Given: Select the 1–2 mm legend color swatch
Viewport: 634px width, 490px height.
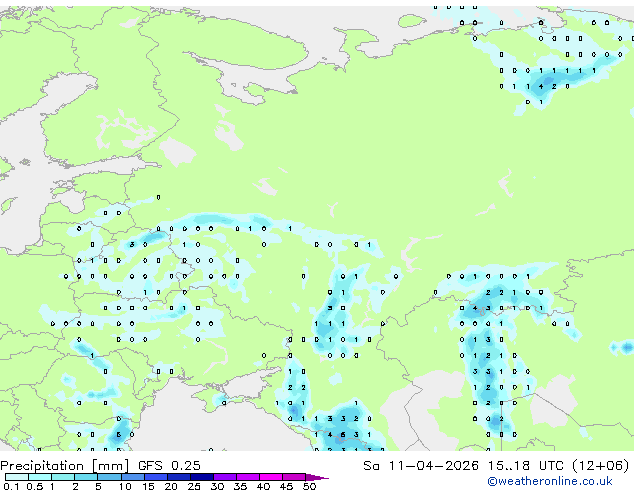Looking at the screenshot, I should pyautogui.click(x=63, y=477).
